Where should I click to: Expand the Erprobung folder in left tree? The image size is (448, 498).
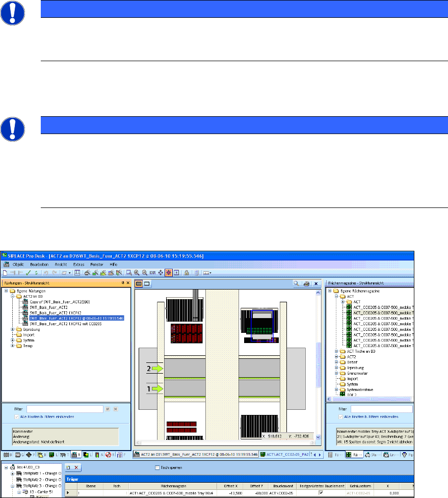click(x=13, y=329)
